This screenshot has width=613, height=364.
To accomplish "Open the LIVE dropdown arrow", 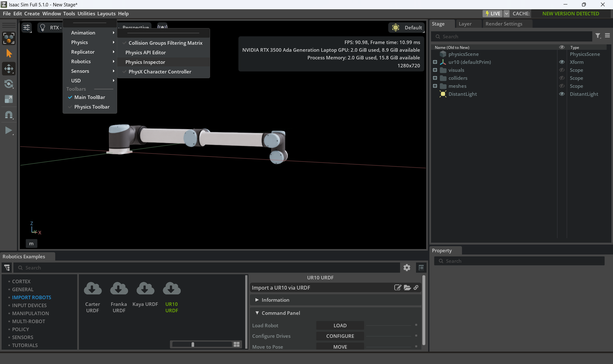I will (507, 13).
